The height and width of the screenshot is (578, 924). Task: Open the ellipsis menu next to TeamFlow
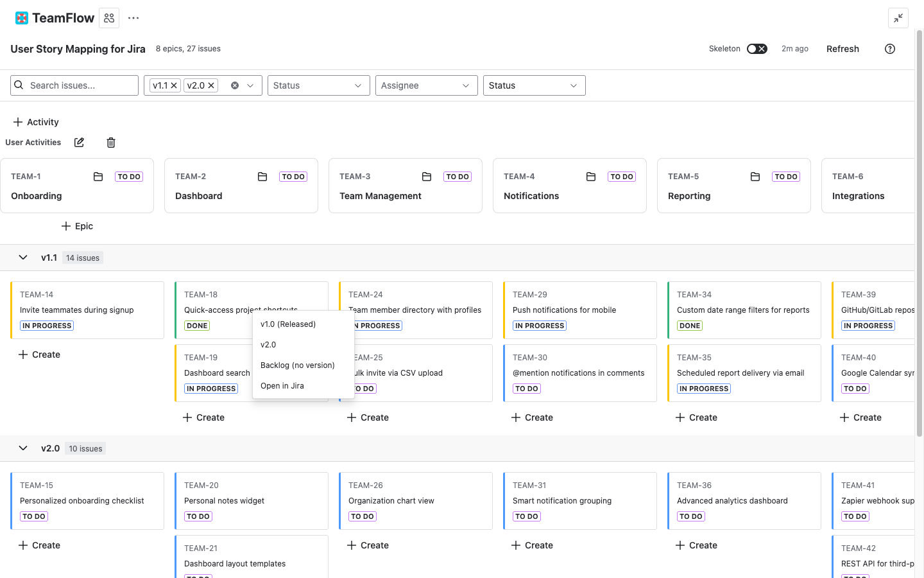point(133,17)
